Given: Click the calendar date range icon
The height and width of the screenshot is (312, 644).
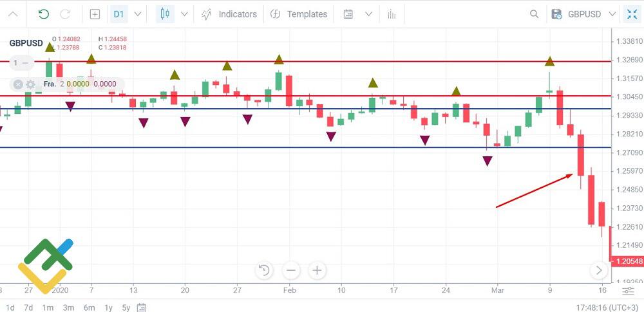Looking at the screenshot, I should (x=348, y=14).
